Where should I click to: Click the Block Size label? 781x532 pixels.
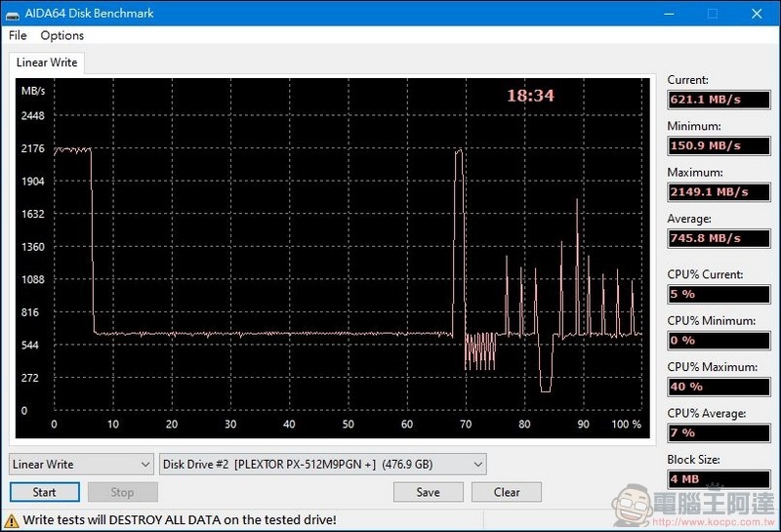click(x=693, y=460)
